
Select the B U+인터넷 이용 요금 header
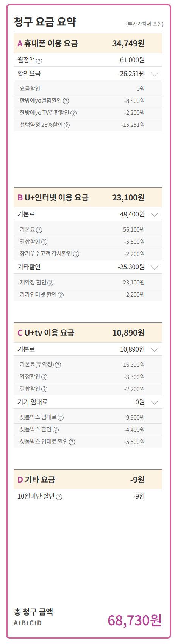[88, 197]
